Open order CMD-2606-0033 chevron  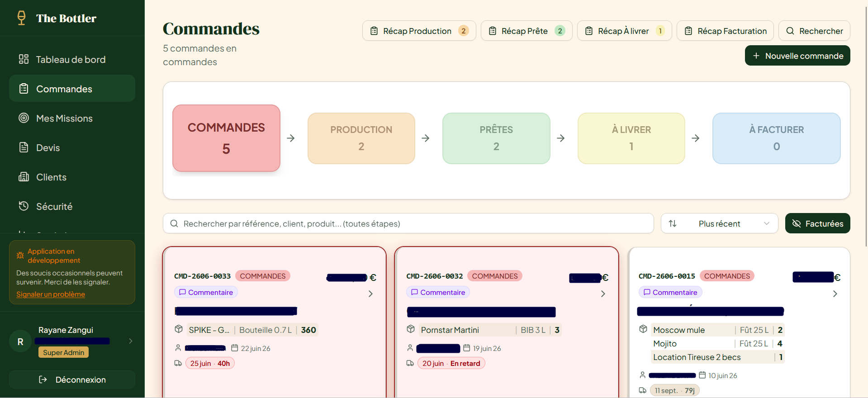click(x=370, y=294)
